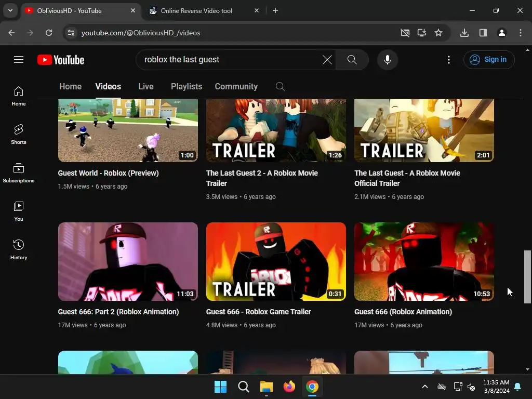
Task: Click title The Last Guest Official Trailer
Action: [407, 178]
